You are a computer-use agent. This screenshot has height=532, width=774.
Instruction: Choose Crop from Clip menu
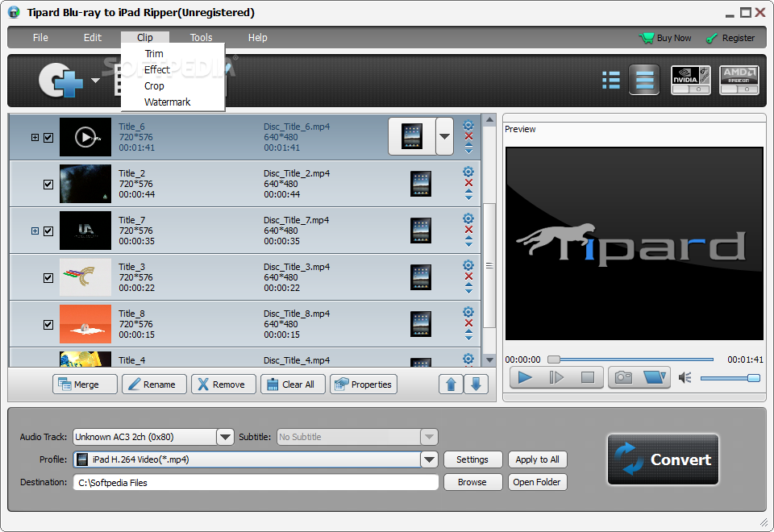[154, 86]
